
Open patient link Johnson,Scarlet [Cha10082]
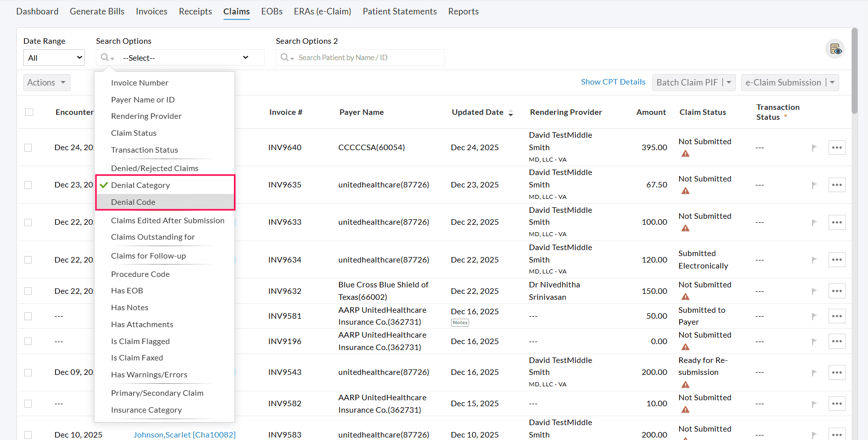[184, 435]
